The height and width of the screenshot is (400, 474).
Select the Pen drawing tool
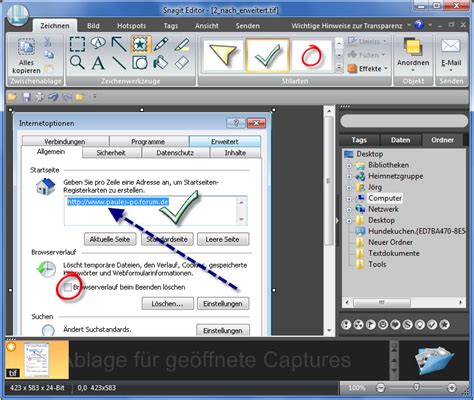tap(161, 44)
